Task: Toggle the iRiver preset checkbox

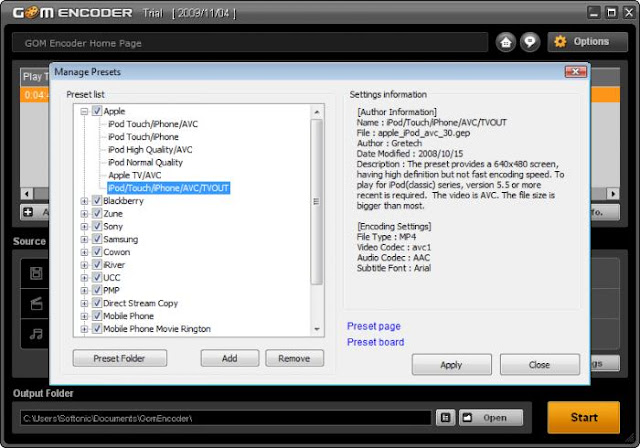Action: click(97, 265)
